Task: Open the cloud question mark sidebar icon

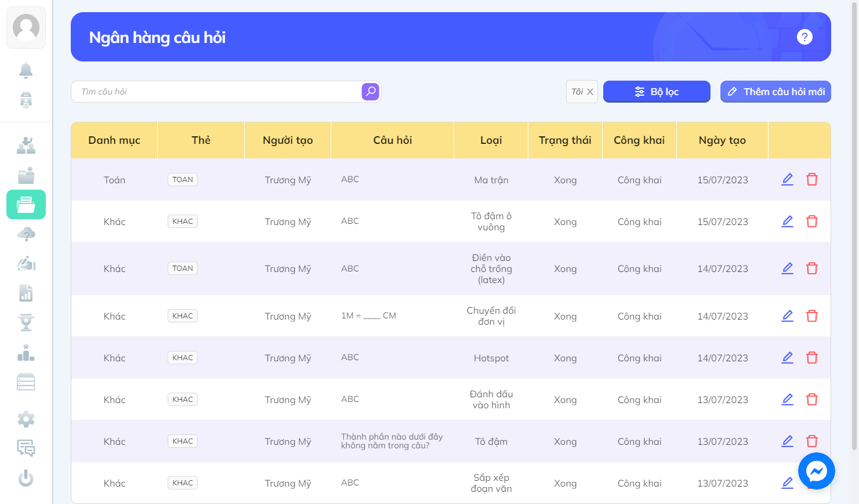Action: pos(26,234)
